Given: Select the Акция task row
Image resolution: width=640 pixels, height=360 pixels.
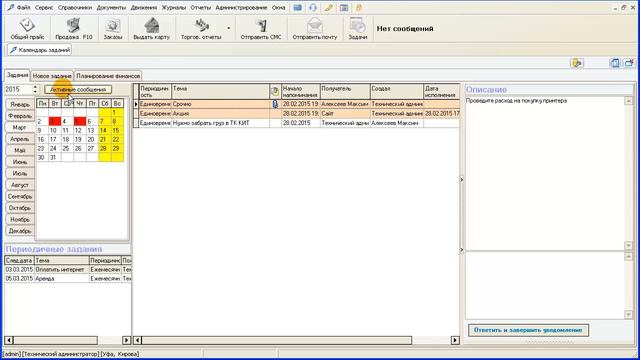Looking at the screenshot, I should (298, 113).
